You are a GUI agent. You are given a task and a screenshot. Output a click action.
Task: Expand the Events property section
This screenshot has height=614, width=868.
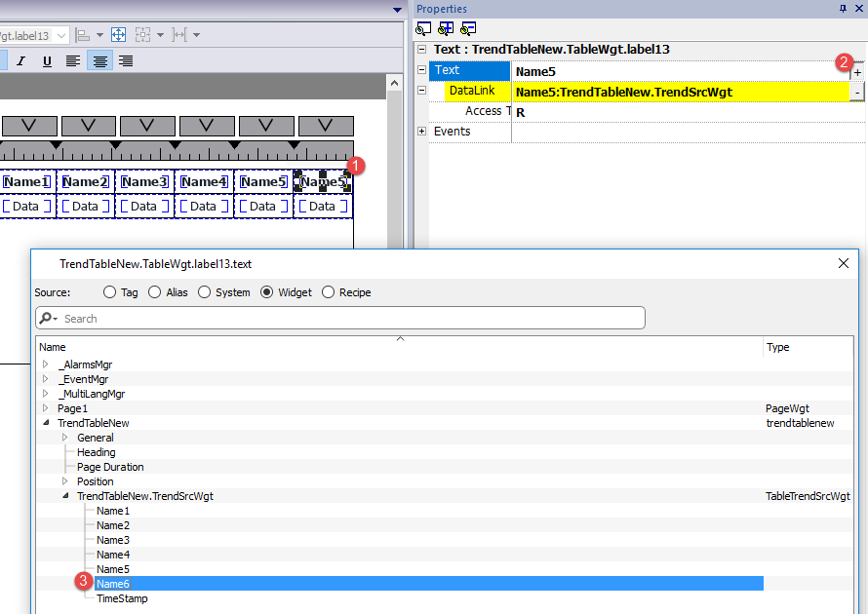(x=421, y=131)
